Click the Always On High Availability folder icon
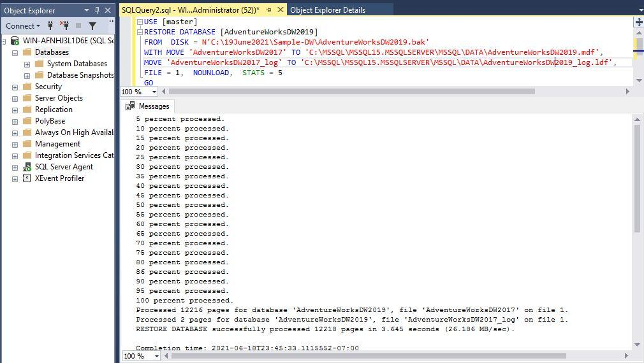 (x=27, y=132)
